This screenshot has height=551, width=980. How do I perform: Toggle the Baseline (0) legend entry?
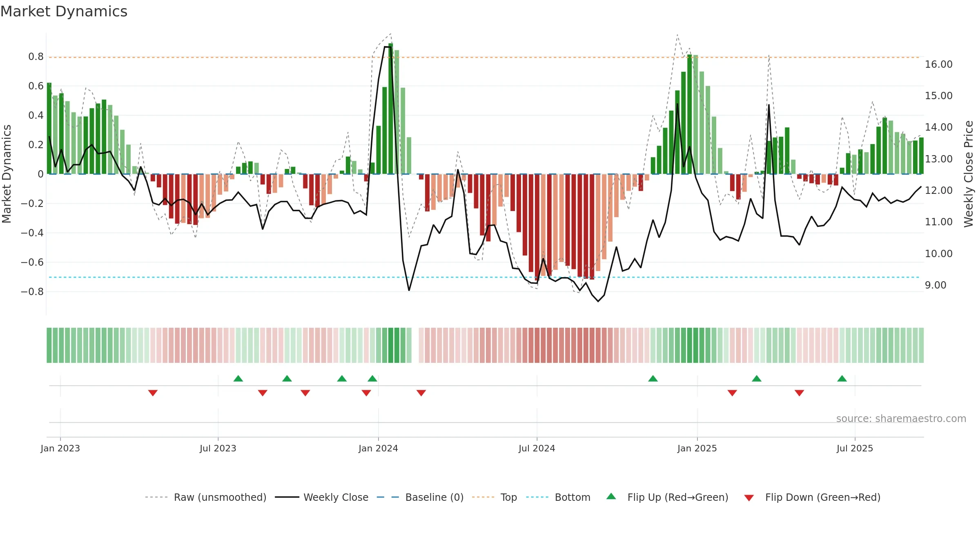pos(420,497)
